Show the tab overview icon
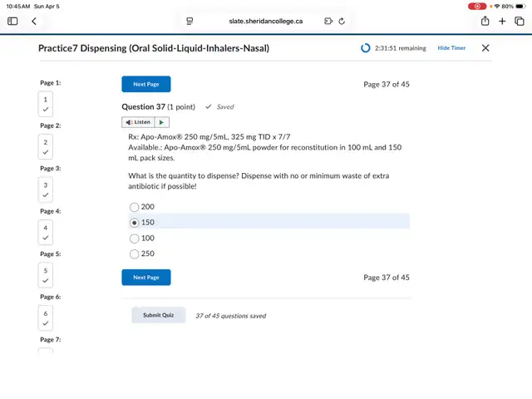532x399 pixels. 519,21
